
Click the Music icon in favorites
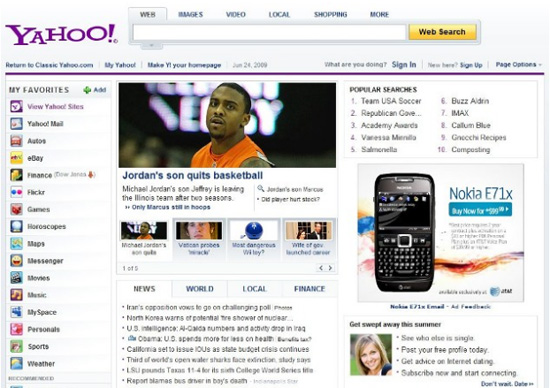click(x=16, y=295)
